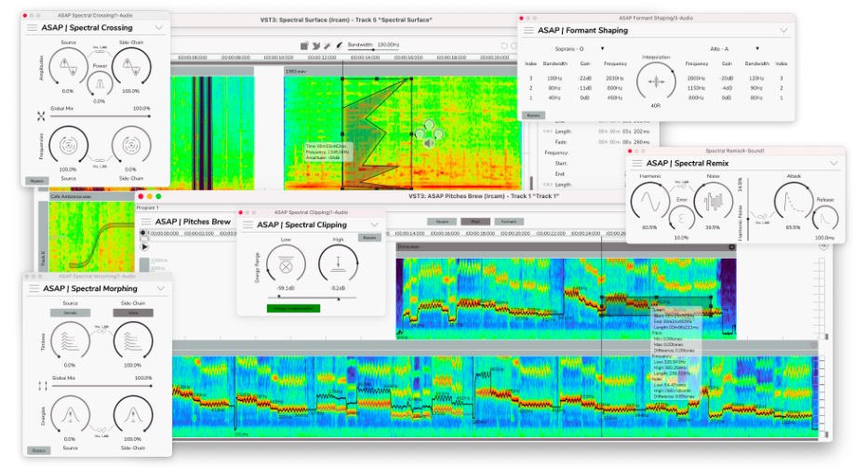This screenshot has height=468, width=868.
Task: Click the Source Energies knob in Spectral Morphing
Action: pyautogui.click(x=71, y=415)
